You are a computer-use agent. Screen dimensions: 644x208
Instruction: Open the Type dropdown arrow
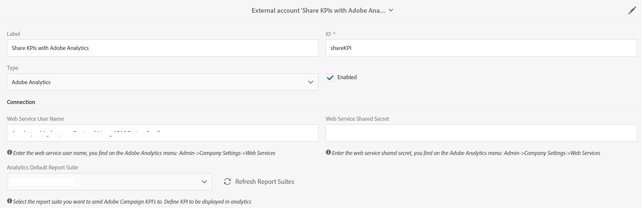tap(311, 82)
